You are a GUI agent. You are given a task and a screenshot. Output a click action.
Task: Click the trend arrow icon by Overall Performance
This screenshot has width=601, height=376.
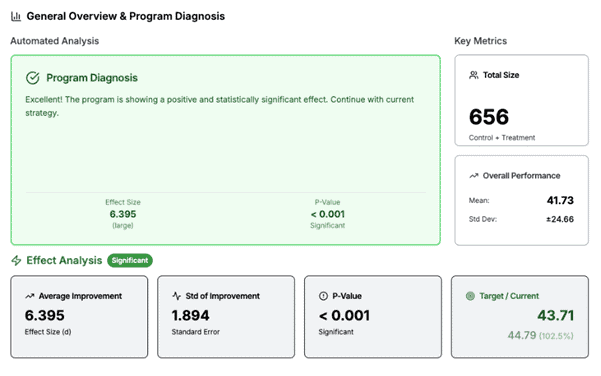pos(474,176)
